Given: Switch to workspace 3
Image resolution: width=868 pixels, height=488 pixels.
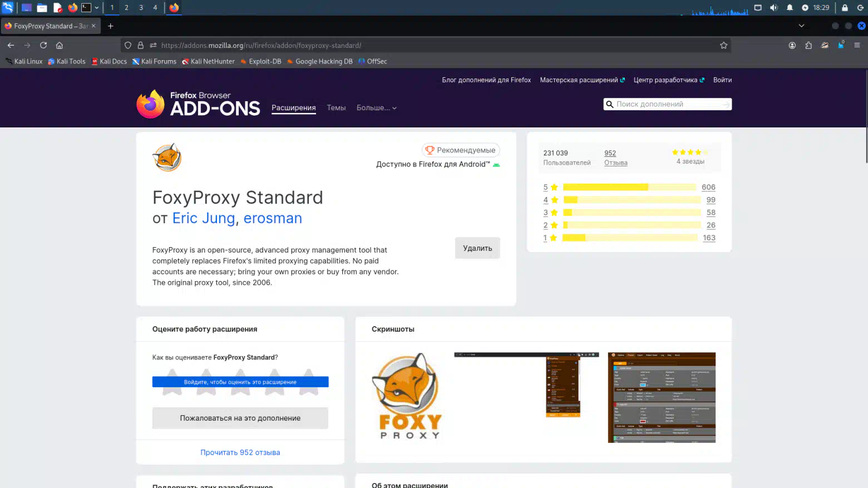Looking at the screenshot, I should click(141, 7).
